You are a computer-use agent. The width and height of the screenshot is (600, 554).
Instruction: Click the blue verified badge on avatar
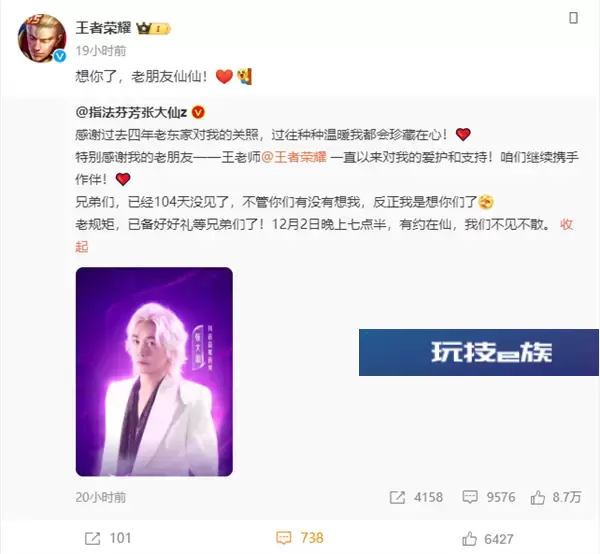tap(59, 56)
